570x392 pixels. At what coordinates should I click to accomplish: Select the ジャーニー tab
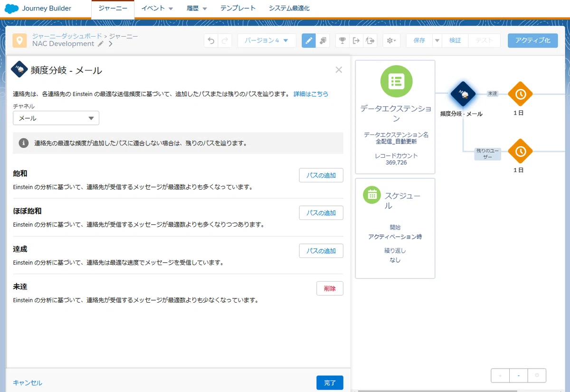(x=113, y=9)
